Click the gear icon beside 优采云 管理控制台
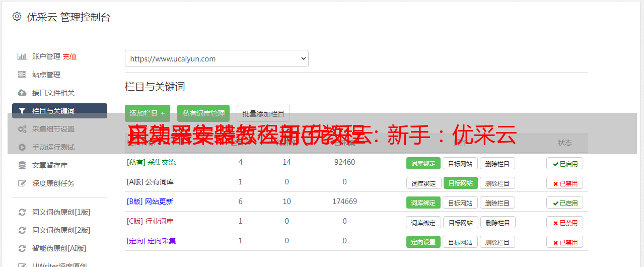644x267 pixels. 17,17
